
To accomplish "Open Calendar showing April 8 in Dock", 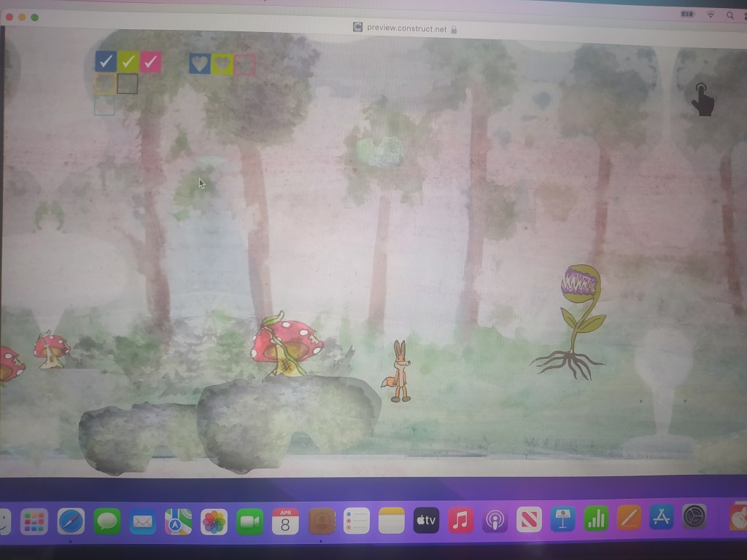I will 285,521.
